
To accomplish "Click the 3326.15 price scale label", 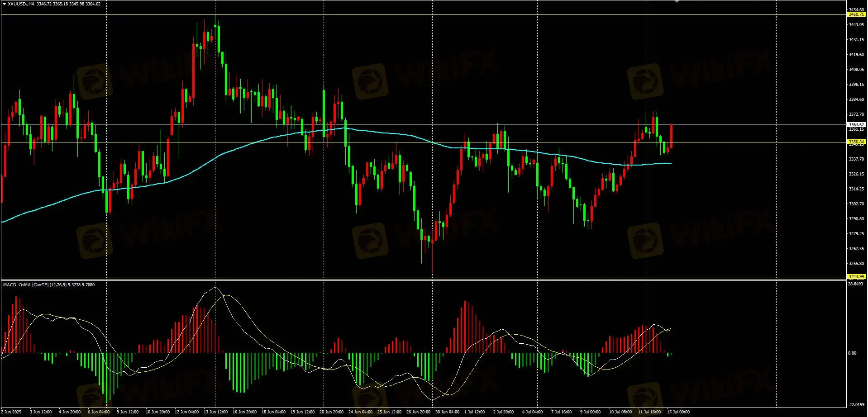I will (856, 174).
